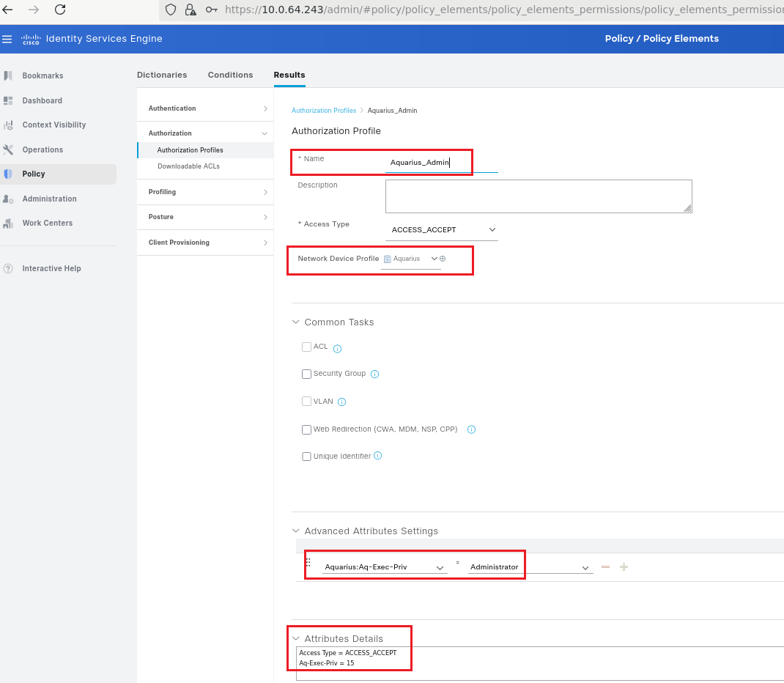The height and width of the screenshot is (683, 784).
Task: Click the key saved-password icon
Action: [x=212, y=10]
